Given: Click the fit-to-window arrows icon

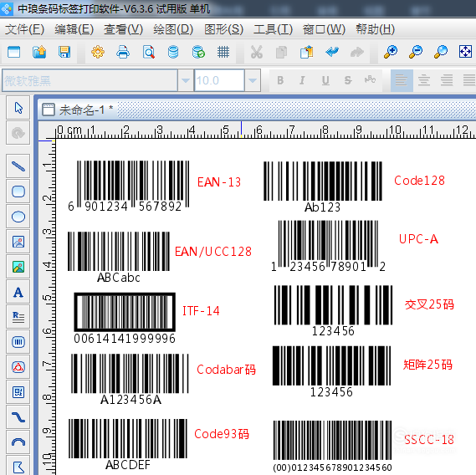Looking at the screenshot, I should pos(465,52).
